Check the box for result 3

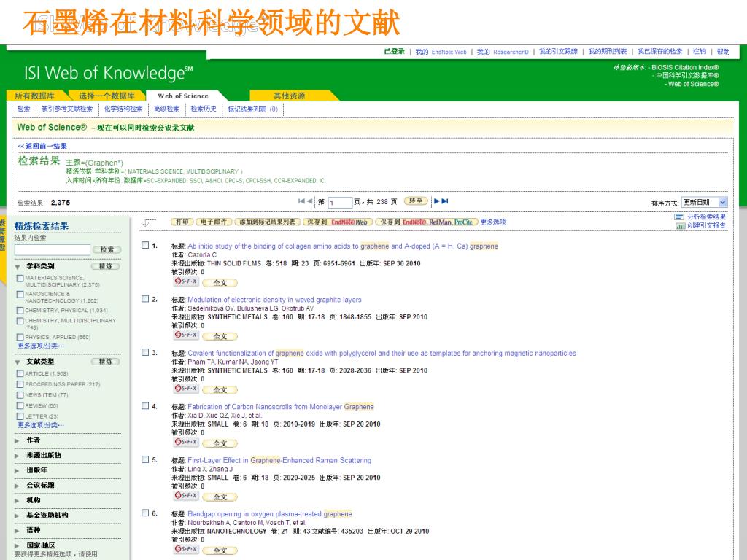coord(145,353)
